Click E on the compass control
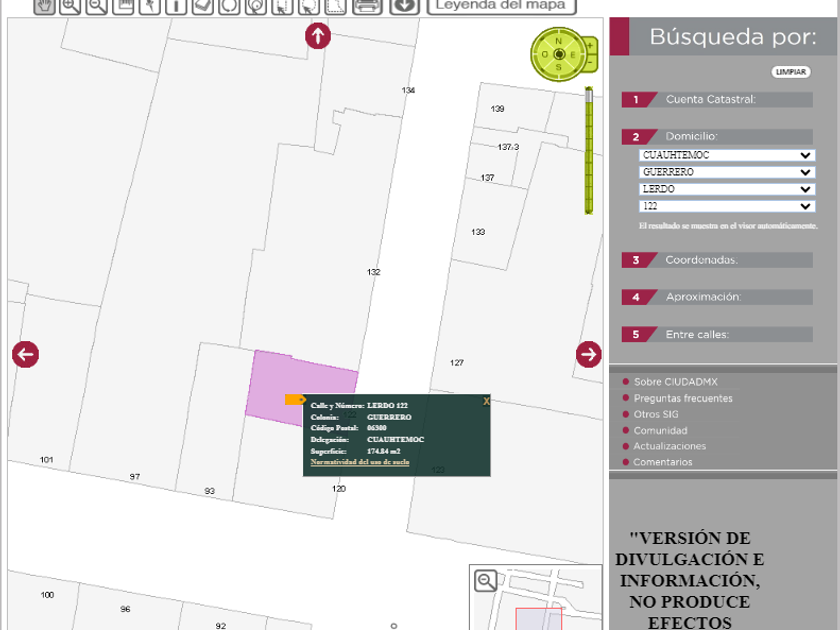Screen dimensions: 840x630 pyautogui.click(x=573, y=55)
